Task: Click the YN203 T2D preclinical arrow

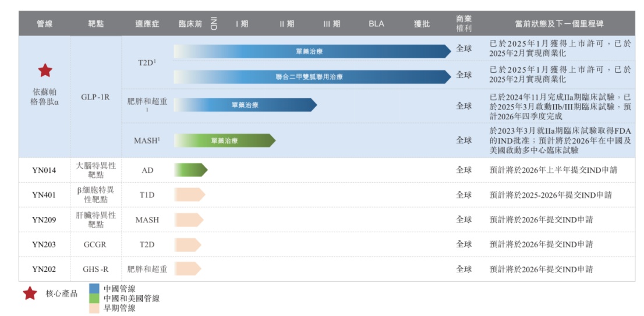Action: point(187,244)
